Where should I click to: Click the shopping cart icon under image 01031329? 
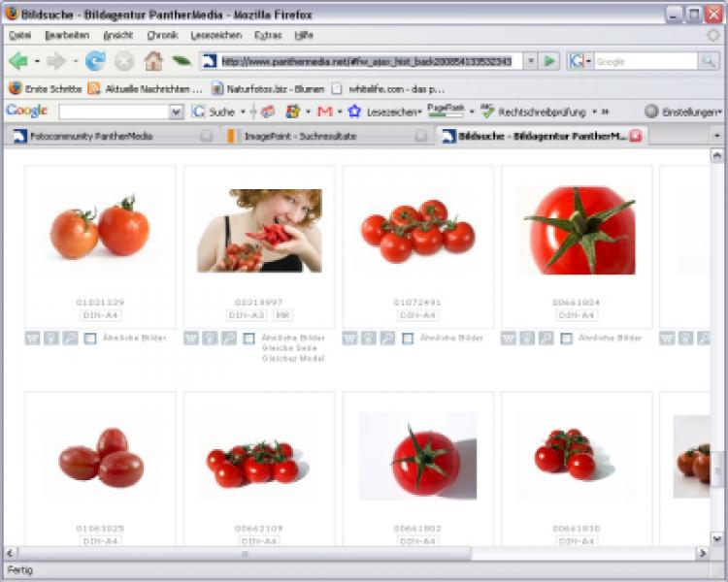point(33,339)
